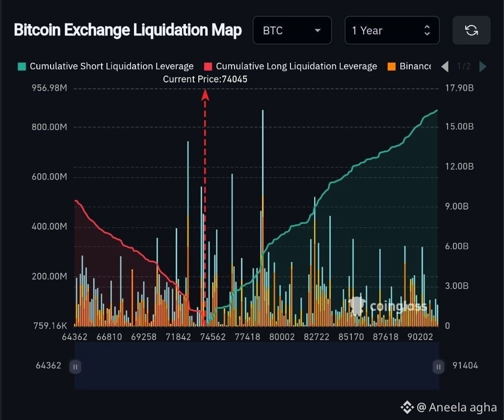
Task: Grab the left range slider handle at 64362
Action: tap(75, 367)
